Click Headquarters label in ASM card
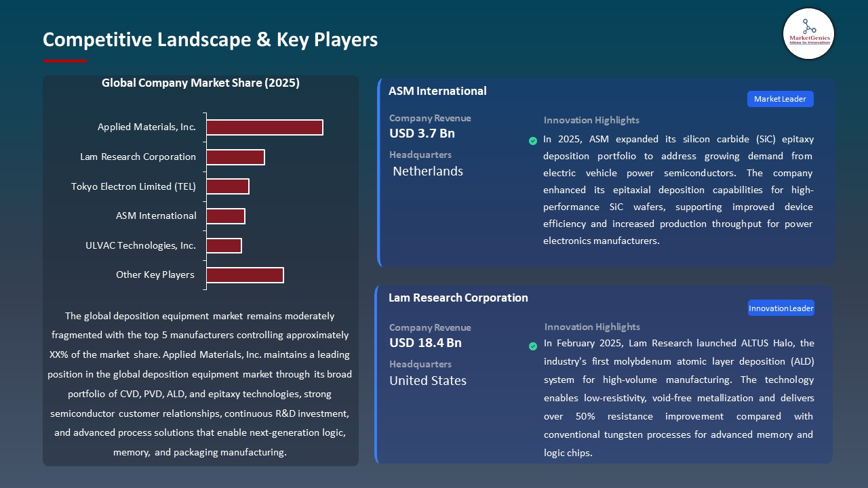 point(420,155)
